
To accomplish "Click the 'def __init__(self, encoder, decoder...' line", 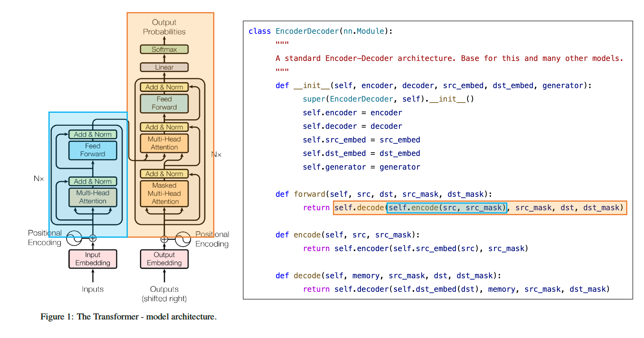I will point(434,86).
